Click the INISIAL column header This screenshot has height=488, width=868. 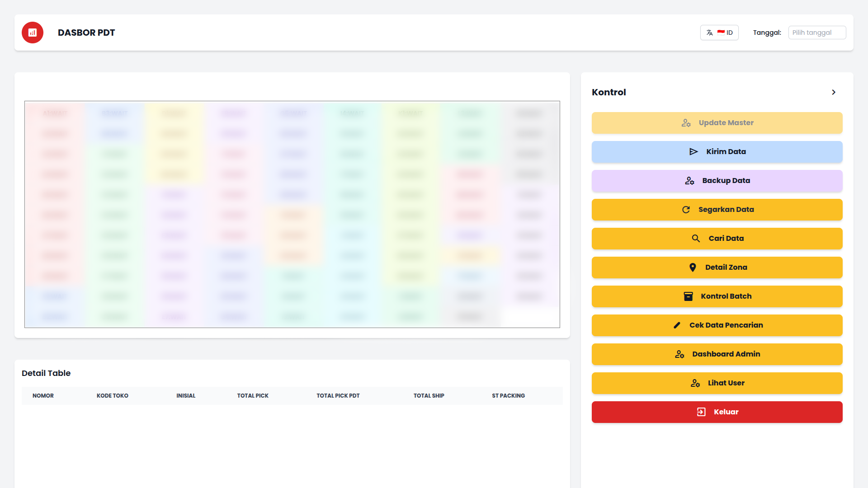186,396
